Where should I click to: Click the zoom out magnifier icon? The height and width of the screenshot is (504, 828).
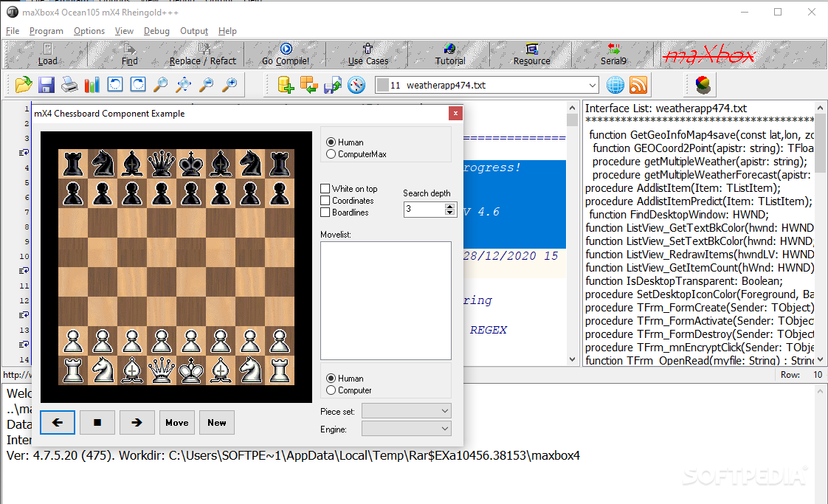(x=207, y=85)
